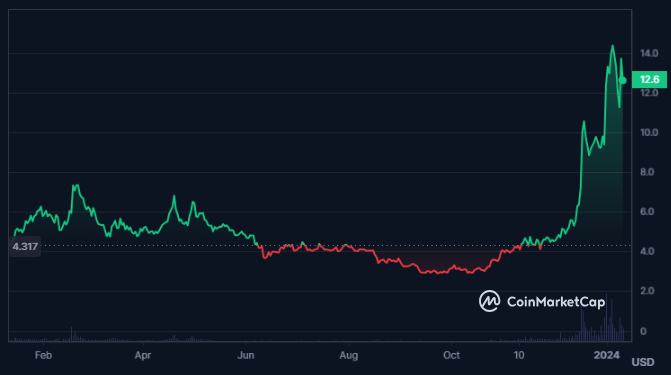Click the 4.317 opening price label
Screen dimensions: 671x375
25,247
